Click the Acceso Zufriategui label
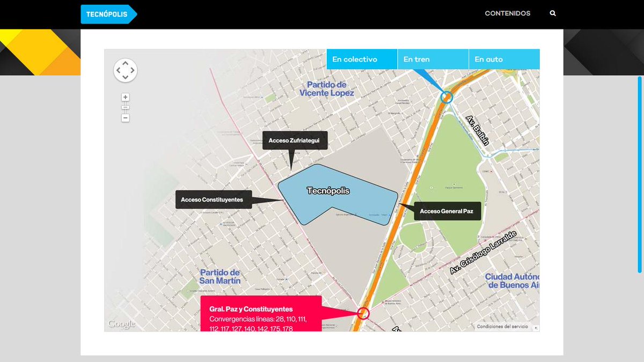The image size is (644, 362). 295,141
